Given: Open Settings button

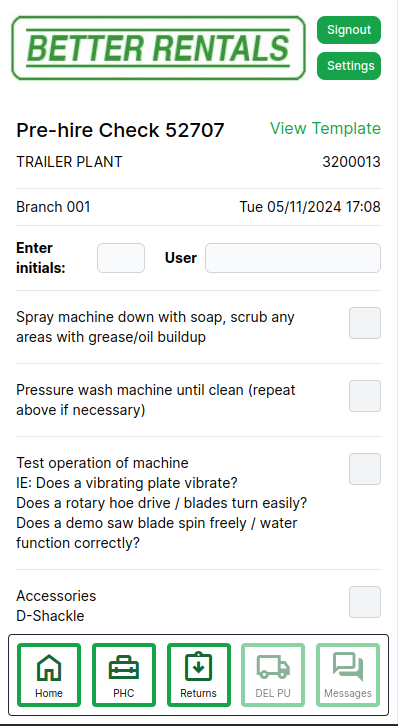Looking at the screenshot, I should coord(349,66).
